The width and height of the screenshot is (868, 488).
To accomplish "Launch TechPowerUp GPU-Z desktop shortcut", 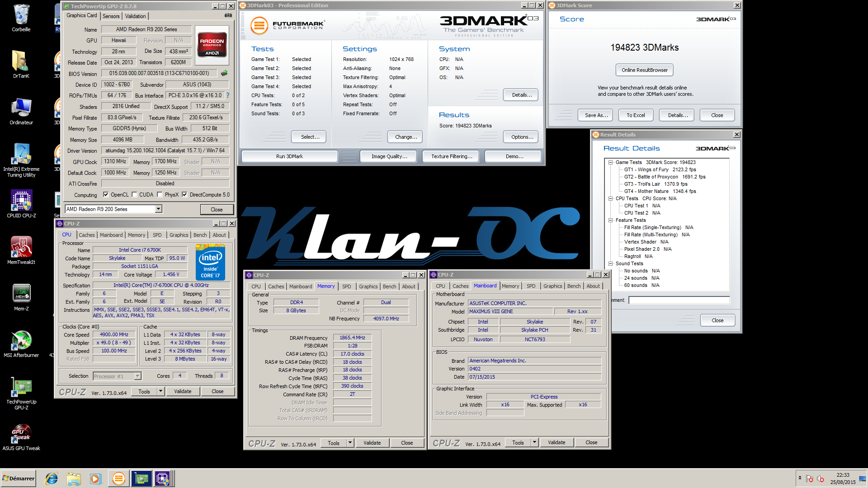I will [21, 393].
